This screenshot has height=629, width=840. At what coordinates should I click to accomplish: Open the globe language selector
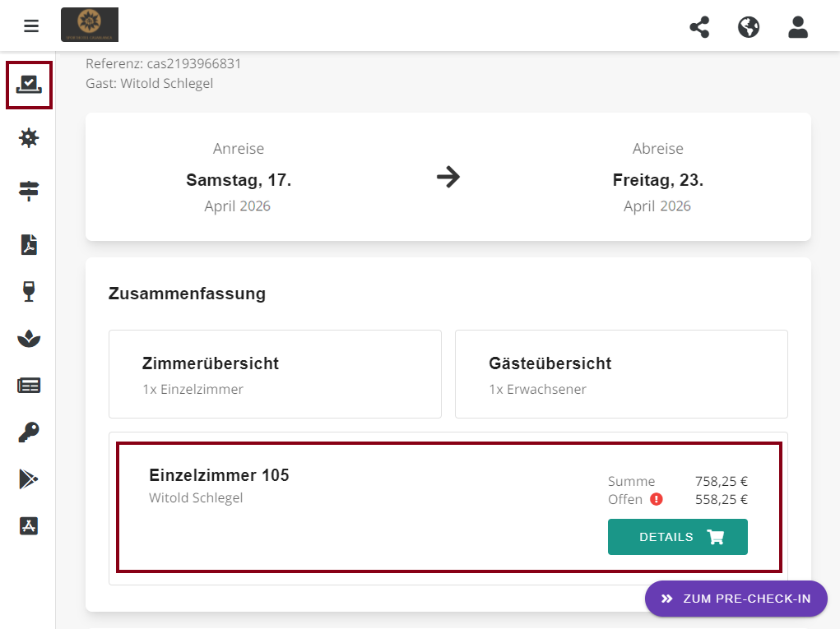click(x=749, y=27)
